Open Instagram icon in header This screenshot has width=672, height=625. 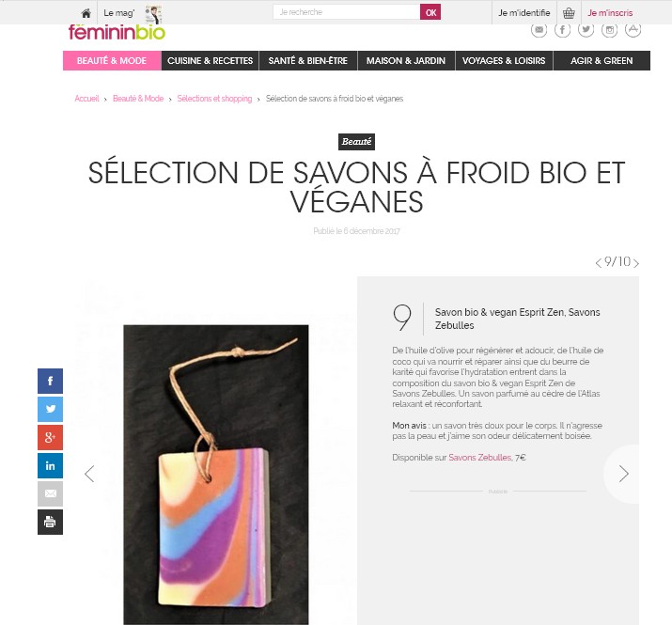click(x=609, y=29)
